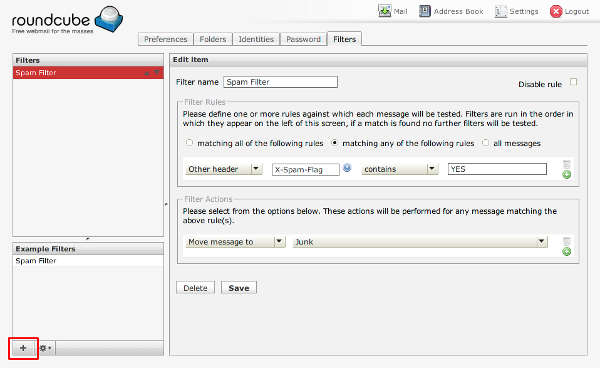Open the Other header dropdown
The height and width of the screenshot is (368, 600).
[x=224, y=169]
